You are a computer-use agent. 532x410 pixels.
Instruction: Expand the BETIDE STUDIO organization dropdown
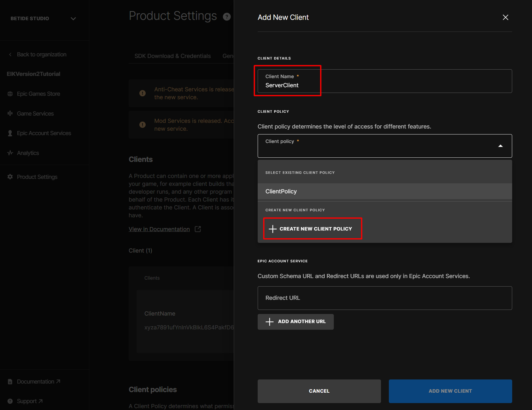[x=73, y=19]
